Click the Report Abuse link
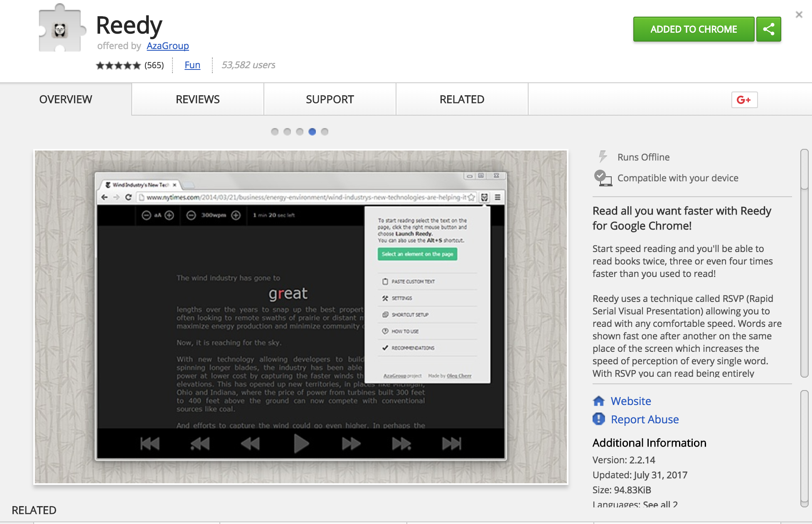812x524 pixels. tap(645, 419)
